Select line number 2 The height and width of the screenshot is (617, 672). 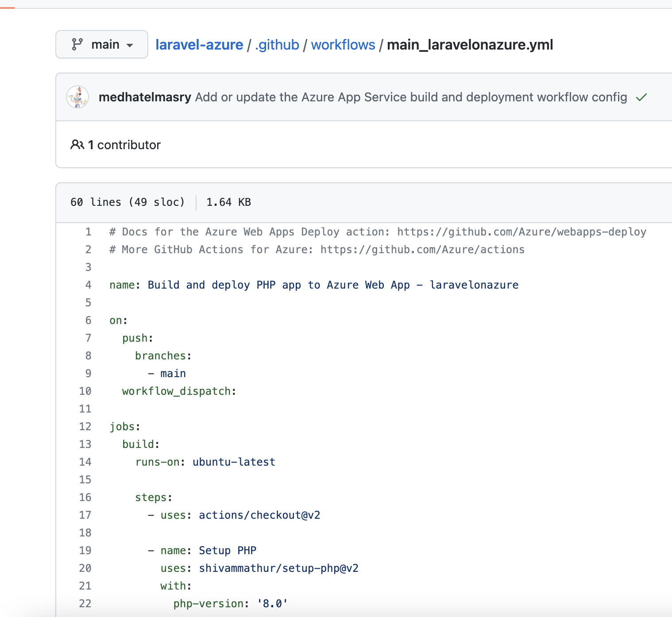[x=89, y=250]
